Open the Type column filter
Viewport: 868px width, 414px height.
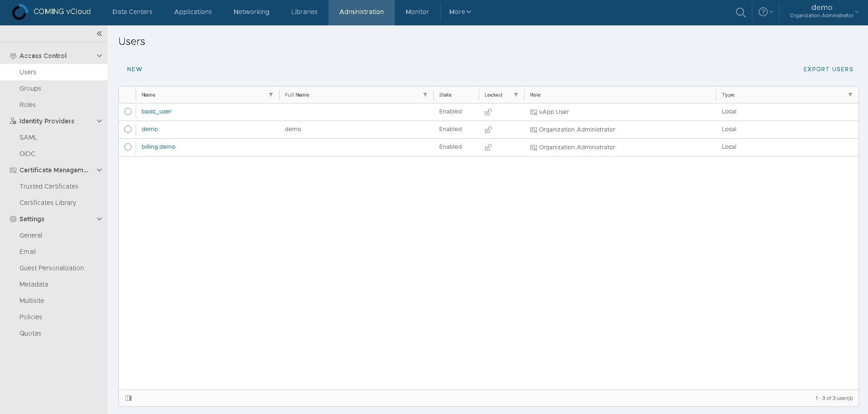(x=850, y=95)
